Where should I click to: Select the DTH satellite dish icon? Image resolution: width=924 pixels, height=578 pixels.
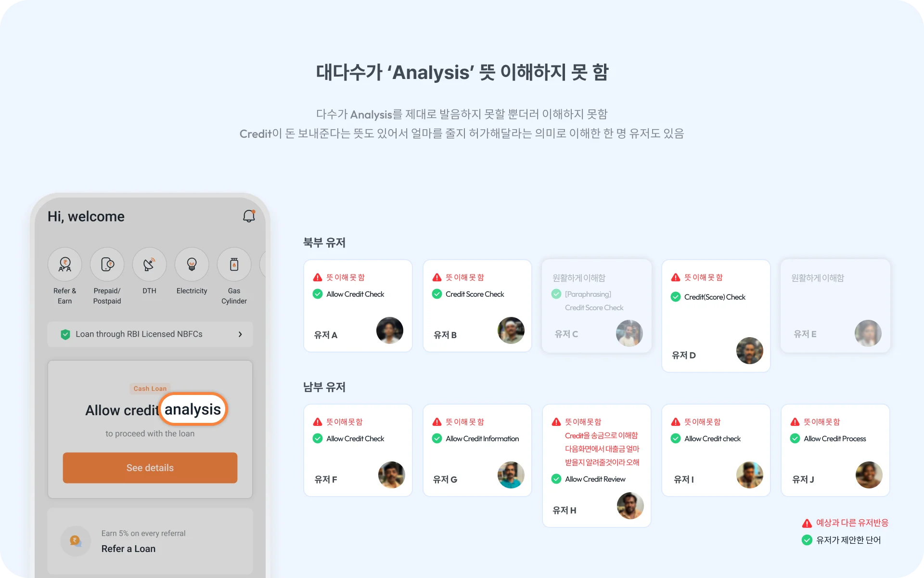[x=150, y=264]
